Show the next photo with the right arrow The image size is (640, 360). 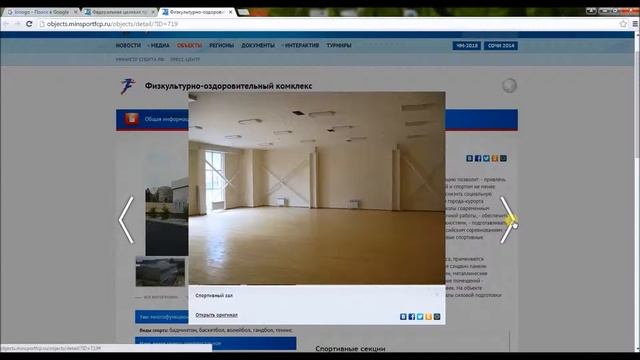507,220
